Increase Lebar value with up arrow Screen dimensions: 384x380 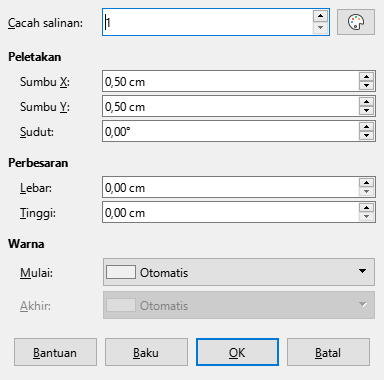point(367,183)
